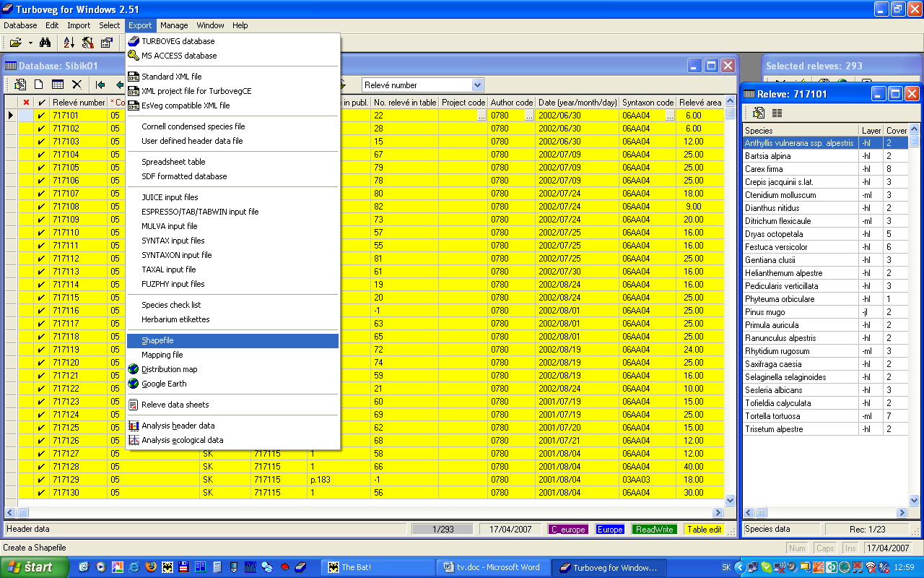Toggle selection checkmark for releve 717120
Image resolution: width=924 pixels, height=578 pixels.
42,363
